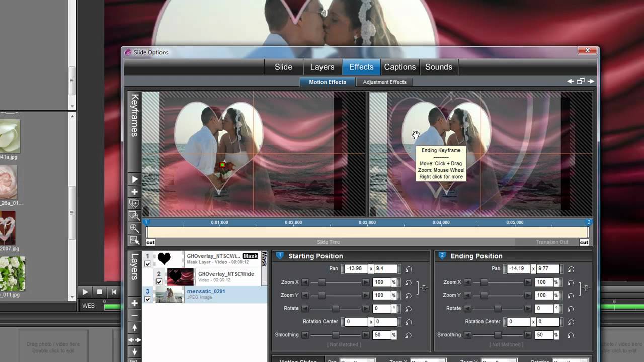Select the Motion Effects sub-tab

pyautogui.click(x=328, y=82)
